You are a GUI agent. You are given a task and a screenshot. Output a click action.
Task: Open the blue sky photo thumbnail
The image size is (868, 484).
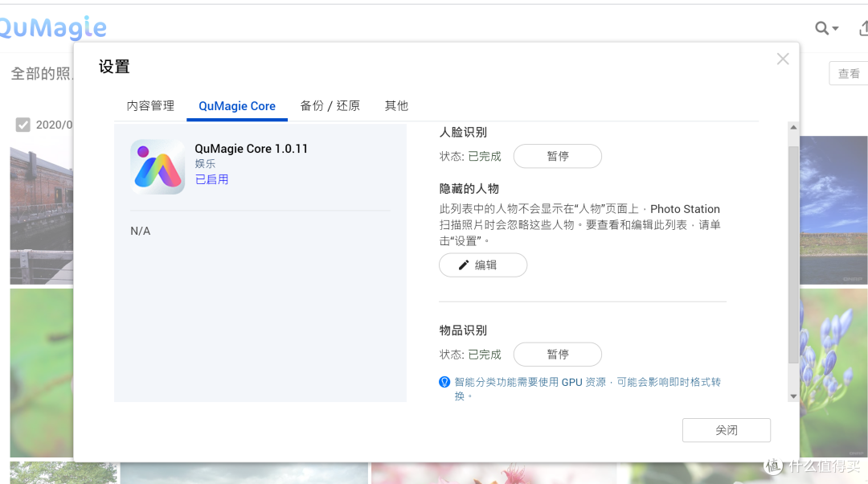pos(833,211)
